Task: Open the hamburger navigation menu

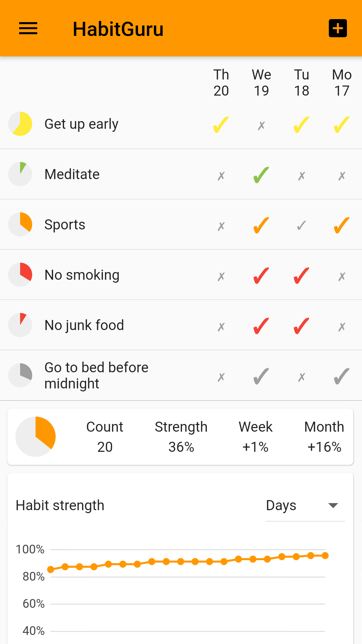Action: [28, 29]
